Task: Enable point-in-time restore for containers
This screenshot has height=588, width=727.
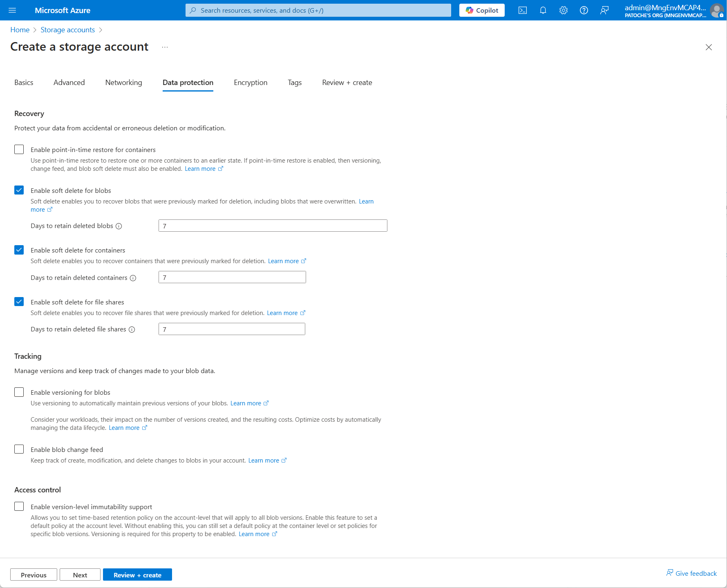Action: tap(19, 149)
